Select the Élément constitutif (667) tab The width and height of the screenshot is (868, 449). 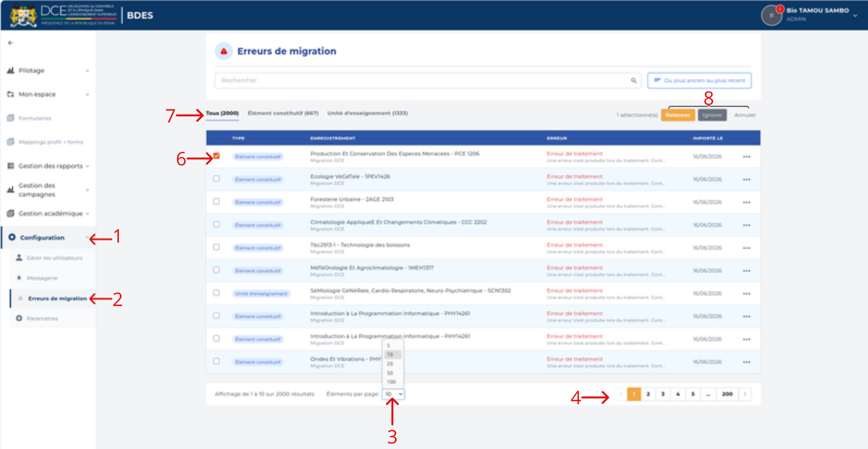283,113
